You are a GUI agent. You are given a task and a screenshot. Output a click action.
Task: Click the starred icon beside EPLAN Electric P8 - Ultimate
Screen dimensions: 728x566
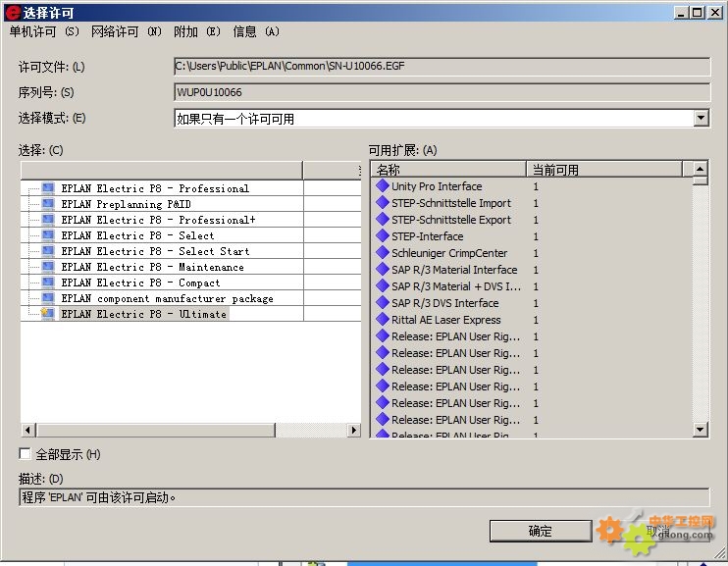[47, 314]
